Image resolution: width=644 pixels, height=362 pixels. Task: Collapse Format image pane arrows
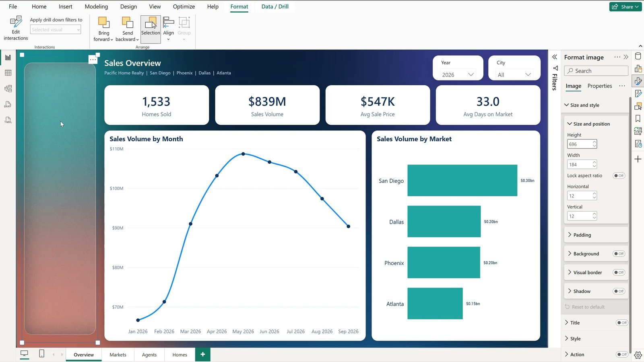[626, 57]
